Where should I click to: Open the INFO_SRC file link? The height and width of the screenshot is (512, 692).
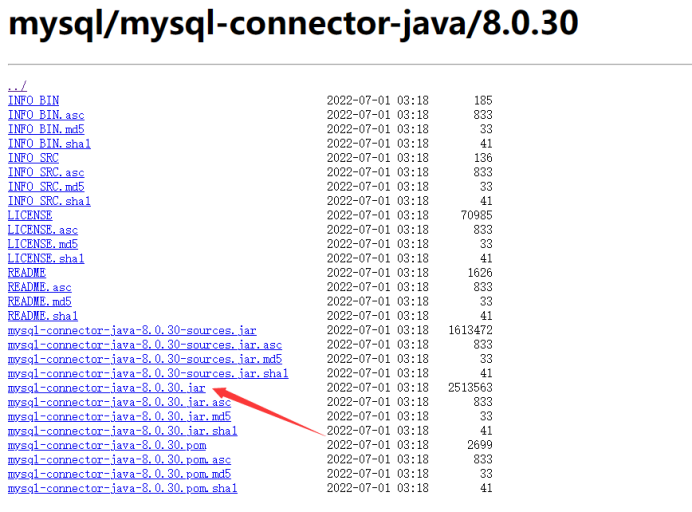click(x=34, y=158)
